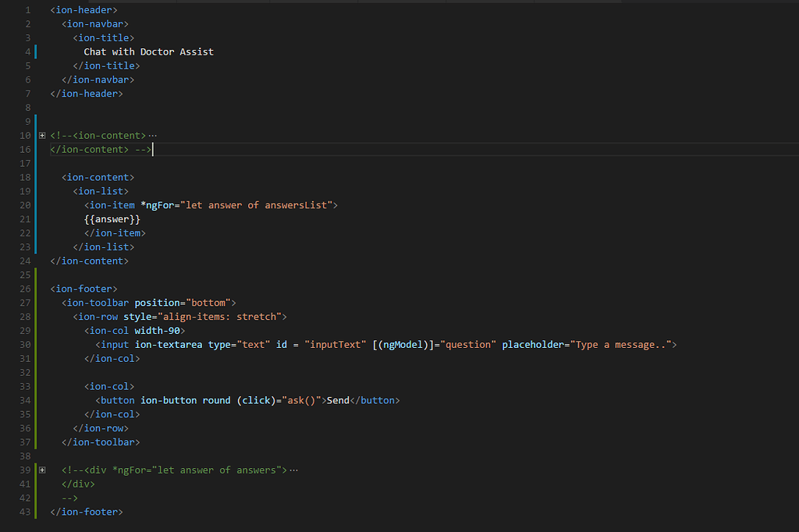
Task: Click the ion-textarea attribute on the input line
Action: (169, 345)
